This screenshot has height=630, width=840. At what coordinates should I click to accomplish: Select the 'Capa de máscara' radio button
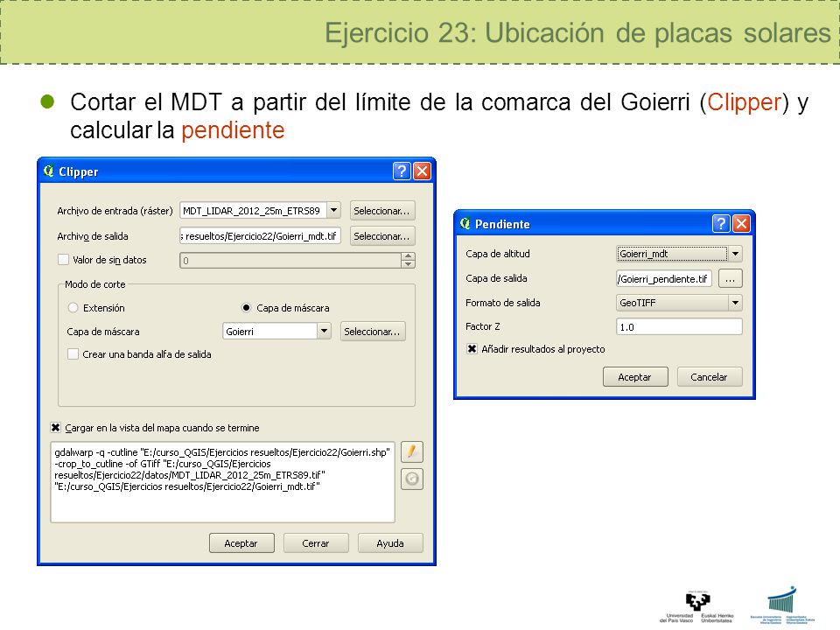[246, 308]
